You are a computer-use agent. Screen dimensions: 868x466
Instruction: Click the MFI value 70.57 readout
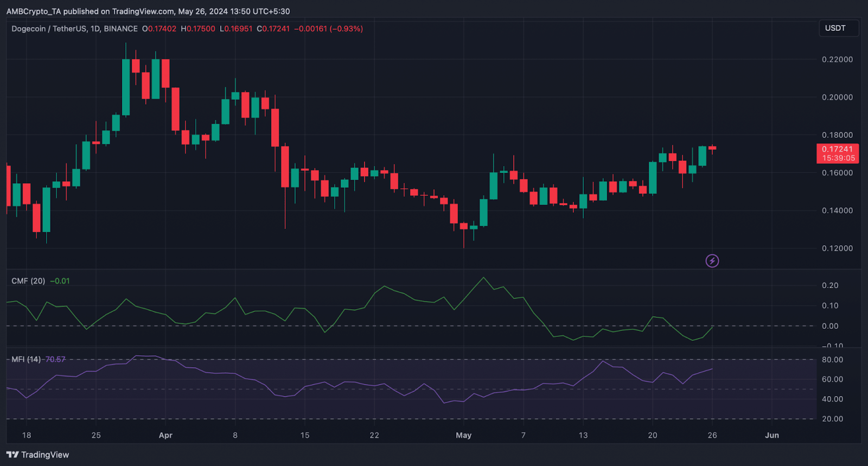[55, 359]
